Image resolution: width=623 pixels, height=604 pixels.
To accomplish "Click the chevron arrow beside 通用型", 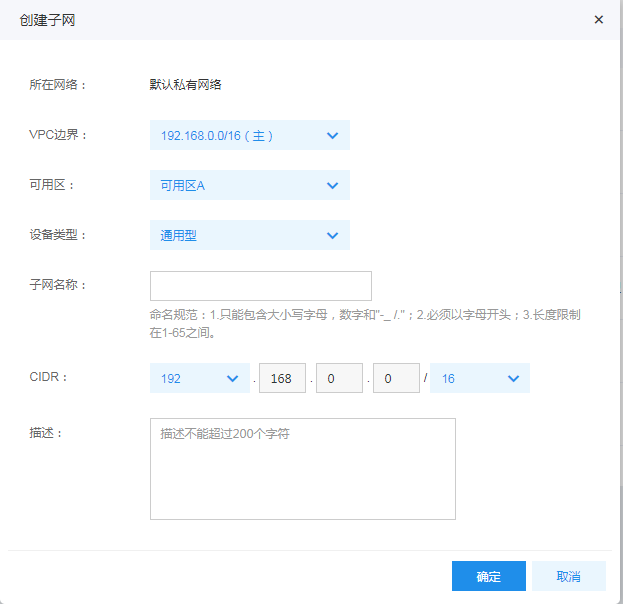I will pos(332,236).
